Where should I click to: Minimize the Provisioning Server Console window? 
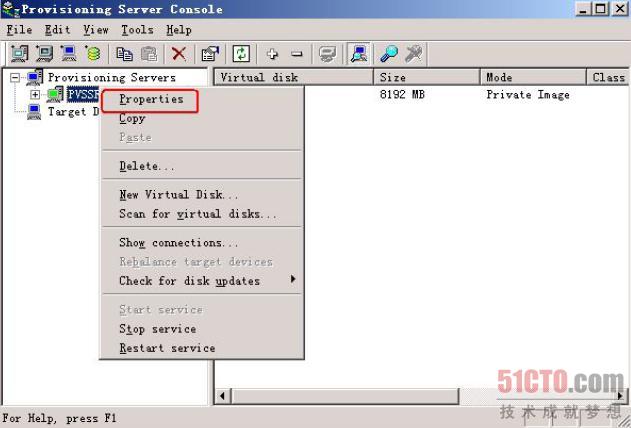(583, 9)
